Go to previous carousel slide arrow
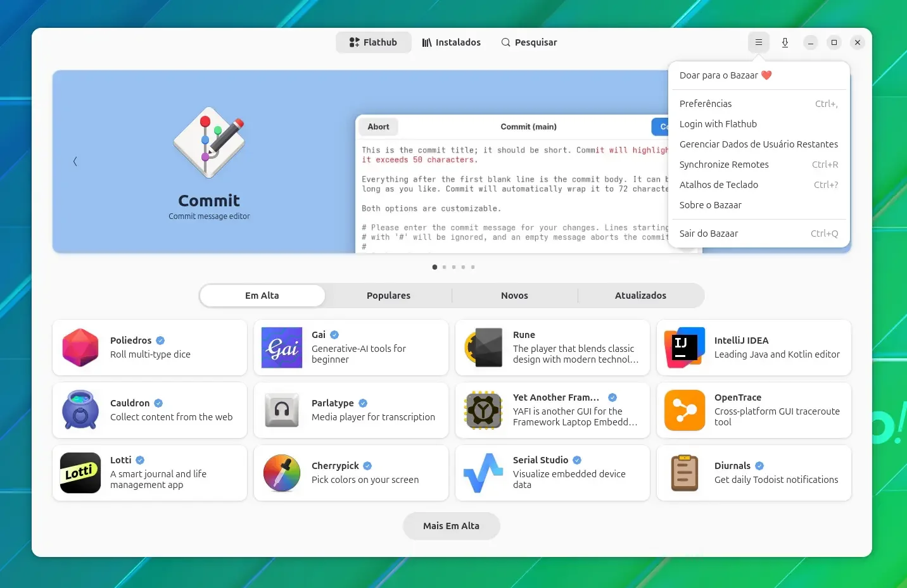 click(75, 161)
